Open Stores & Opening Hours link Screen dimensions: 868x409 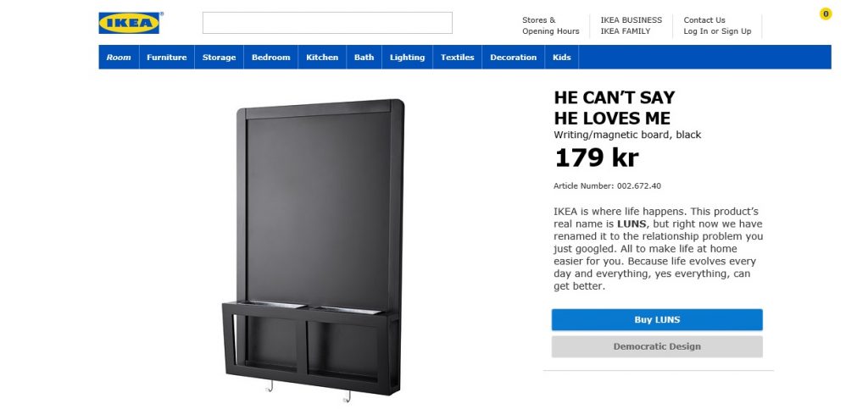click(x=551, y=25)
